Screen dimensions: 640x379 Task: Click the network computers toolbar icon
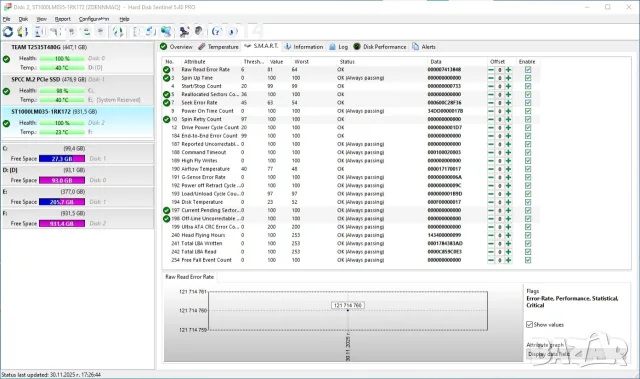tap(166, 31)
